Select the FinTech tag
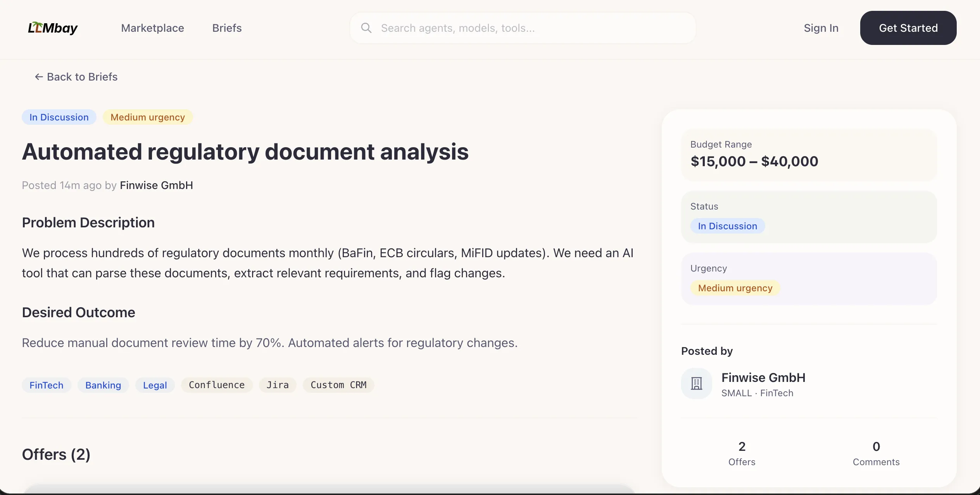This screenshot has height=495, width=980. pyautogui.click(x=47, y=385)
